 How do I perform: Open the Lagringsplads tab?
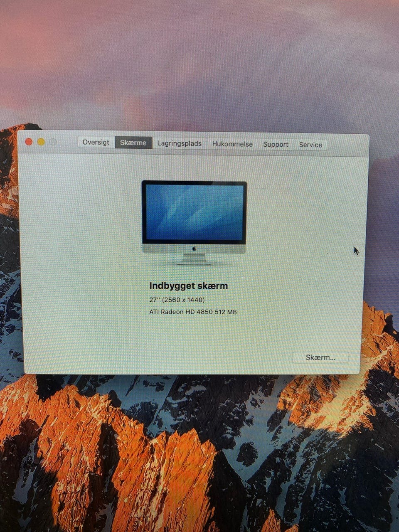tap(180, 143)
